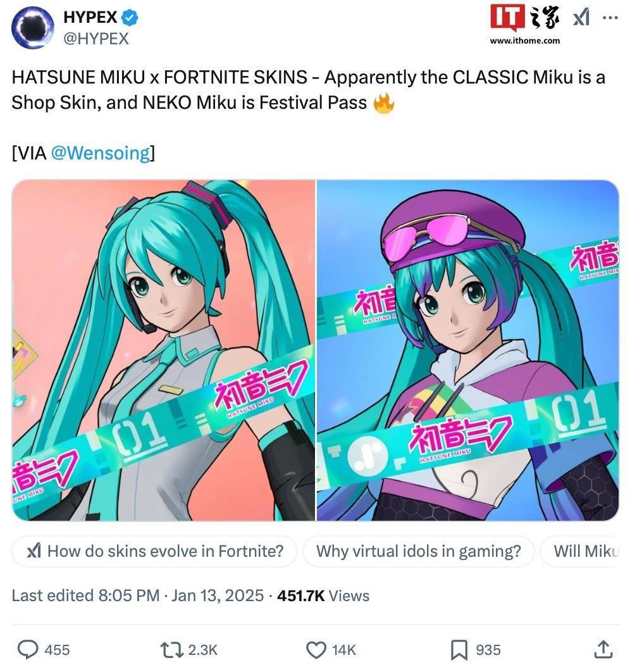Select the partially visible 'Will Miku' suggestion
Viewport: 630px width, 672px height.
[x=580, y=551]
